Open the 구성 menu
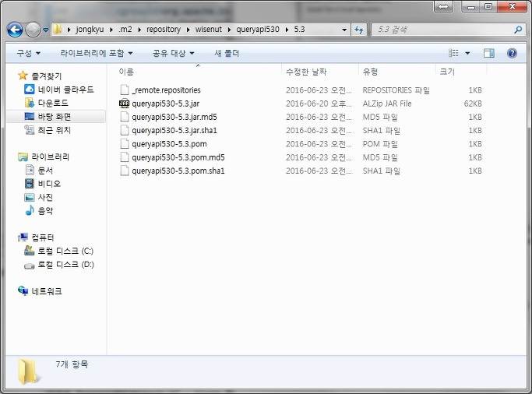Screen dimensions: 532x394 29,53
